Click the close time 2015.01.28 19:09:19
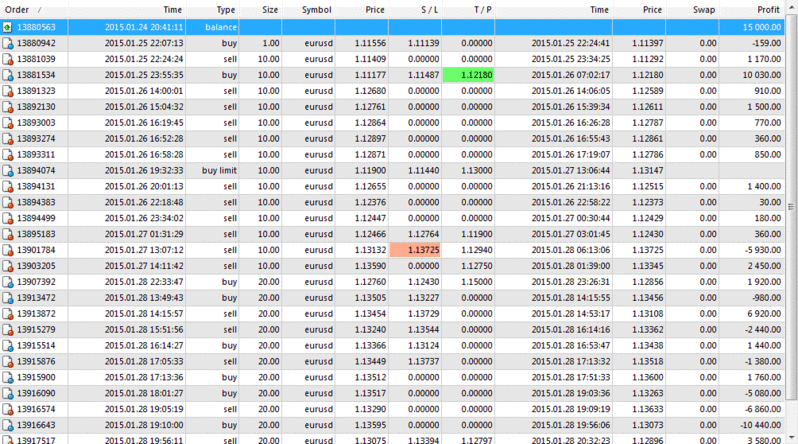This screenshot has height=444, width=798. click(571, 409)
